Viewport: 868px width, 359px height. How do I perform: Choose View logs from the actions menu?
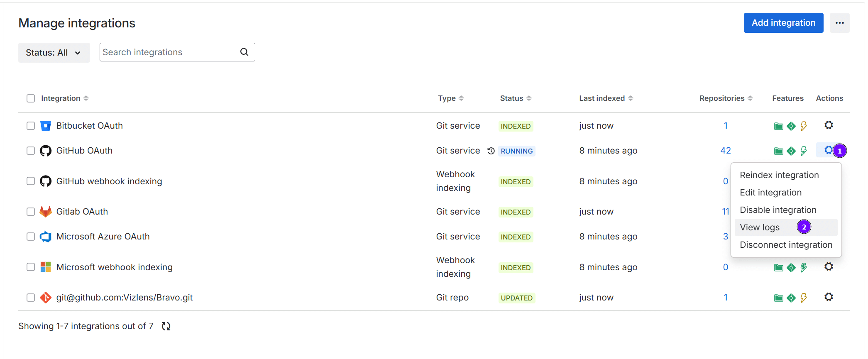pos(760,227)
